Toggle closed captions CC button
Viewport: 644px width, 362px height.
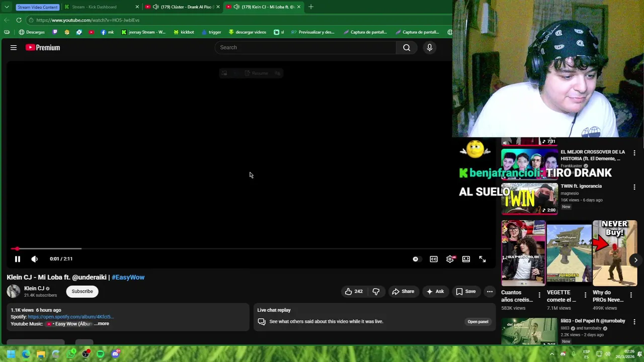click(434, 259)
